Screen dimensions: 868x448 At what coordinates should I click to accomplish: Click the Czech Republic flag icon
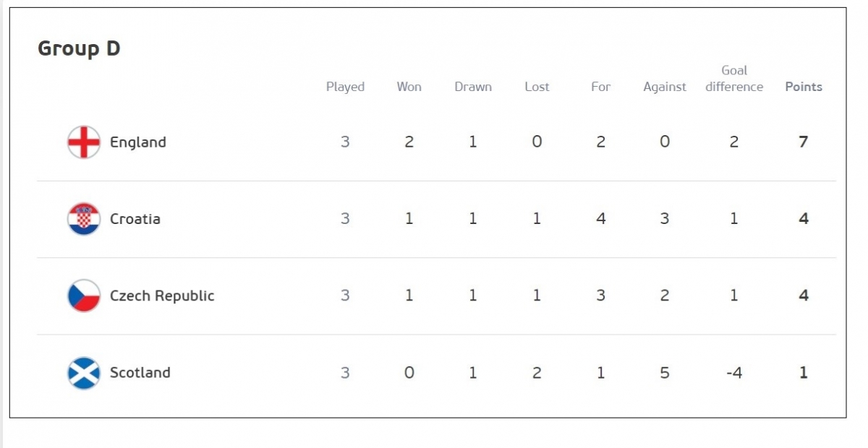pyautogui.click(x=84, y=296)
